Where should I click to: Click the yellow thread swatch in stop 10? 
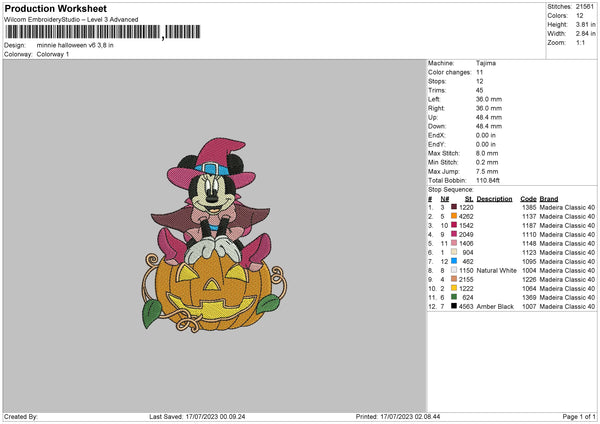456,288
